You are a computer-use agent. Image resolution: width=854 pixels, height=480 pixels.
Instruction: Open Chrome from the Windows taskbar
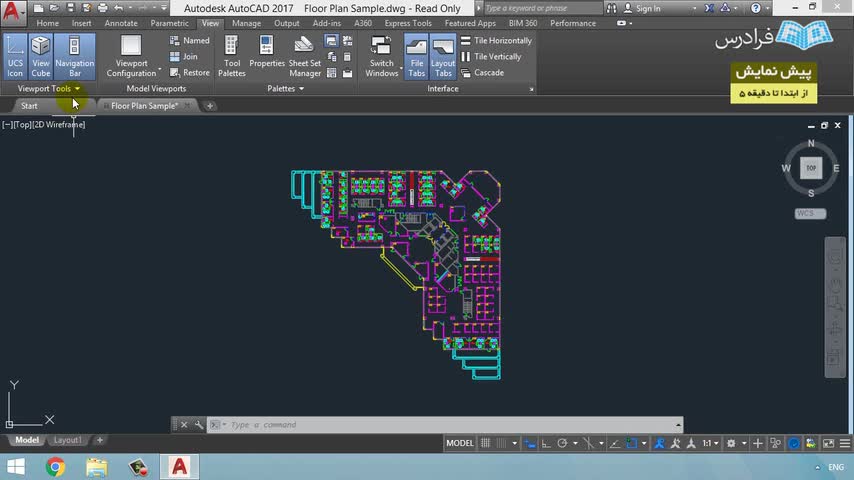(x=55, y=466)
